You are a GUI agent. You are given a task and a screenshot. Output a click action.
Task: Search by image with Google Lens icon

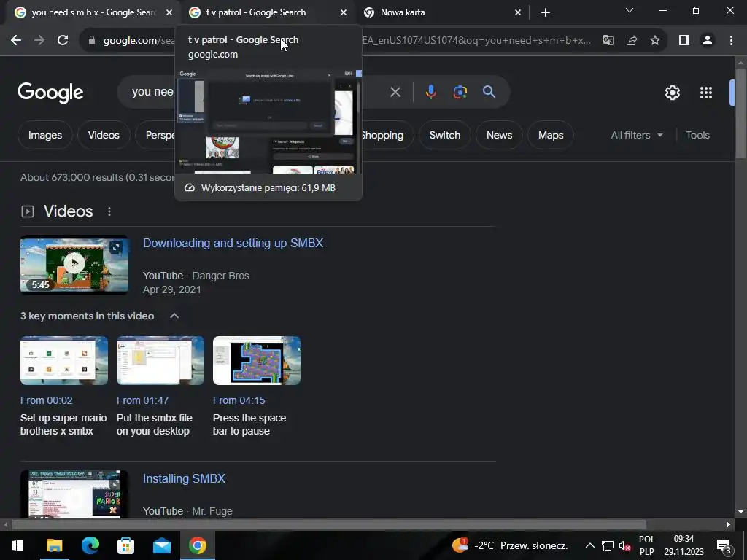[460, 92]
